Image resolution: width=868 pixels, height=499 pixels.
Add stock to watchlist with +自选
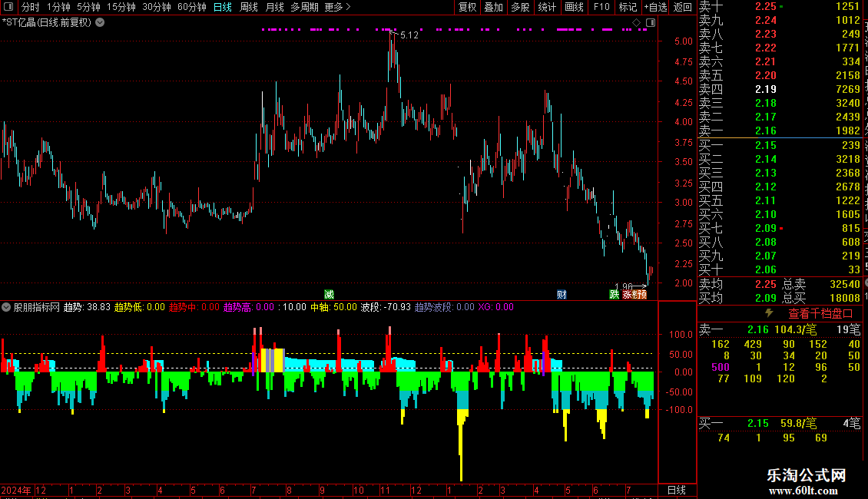coord(655,7)
